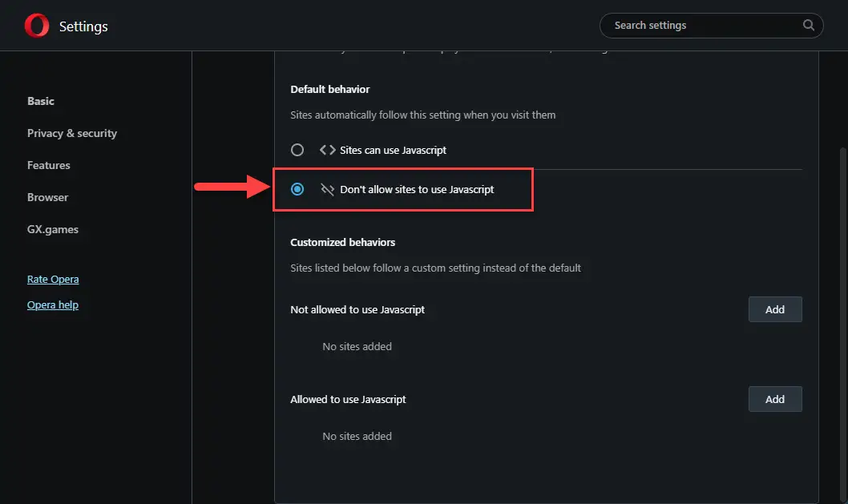Select the Sites can use Javascript radio button

[297, 150]
